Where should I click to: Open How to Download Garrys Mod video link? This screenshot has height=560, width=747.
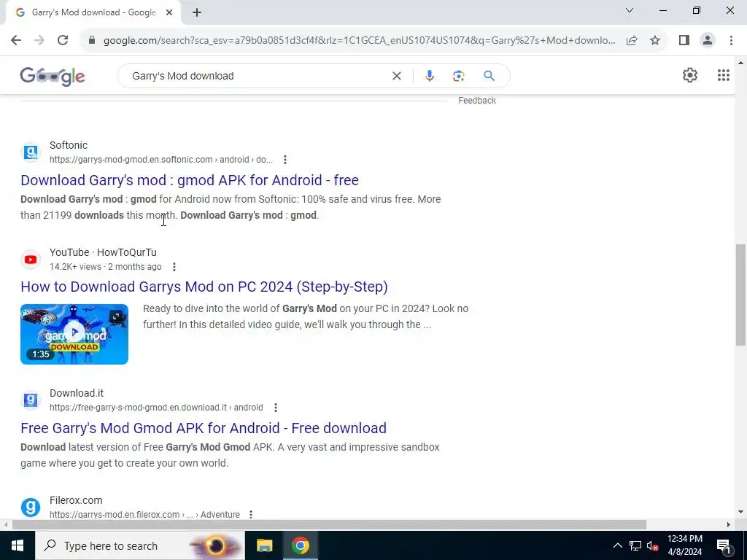point(204,287)
